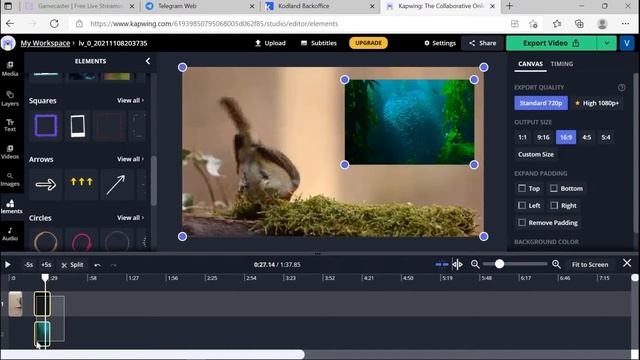Open the Images panel in sidebar
Viewport: 640px width, 360px height.
coord(10,179)
